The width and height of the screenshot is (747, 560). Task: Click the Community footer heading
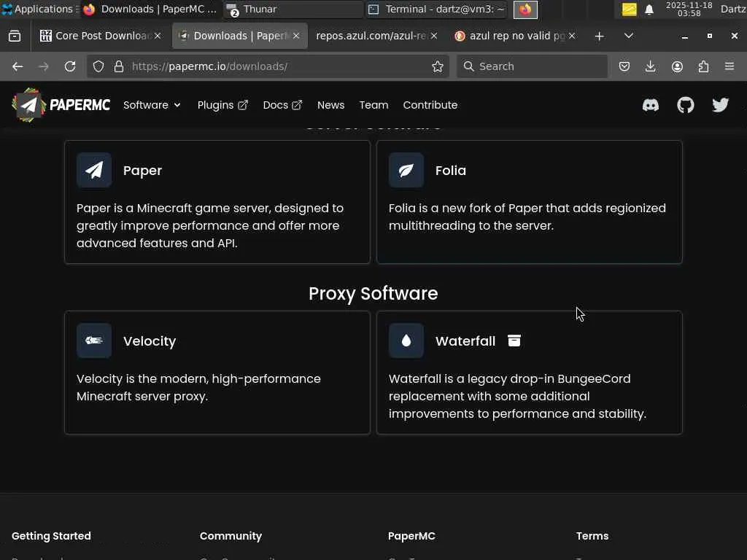[x=231, y=536]
